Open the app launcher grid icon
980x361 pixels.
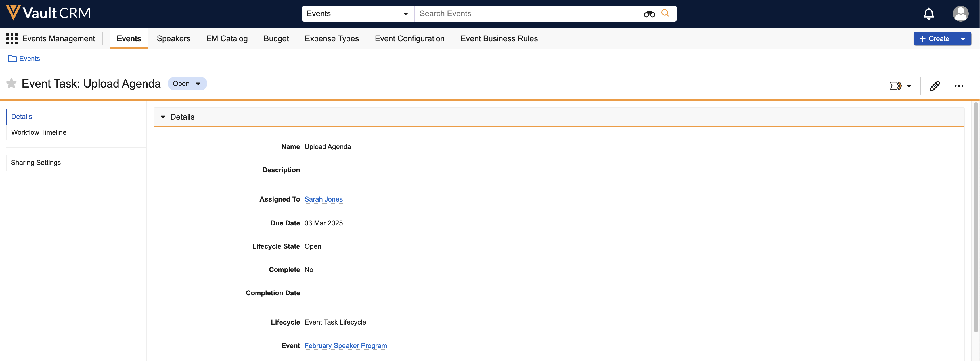click(x=12, y=38)
